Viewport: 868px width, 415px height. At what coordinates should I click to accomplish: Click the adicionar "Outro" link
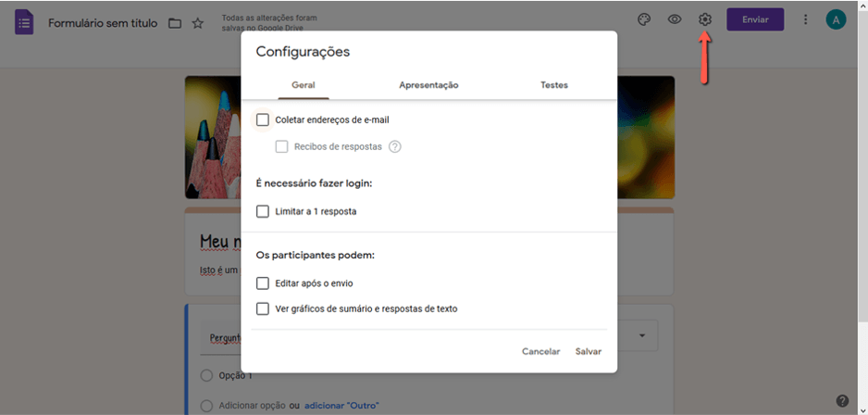[x=341, y=406]
